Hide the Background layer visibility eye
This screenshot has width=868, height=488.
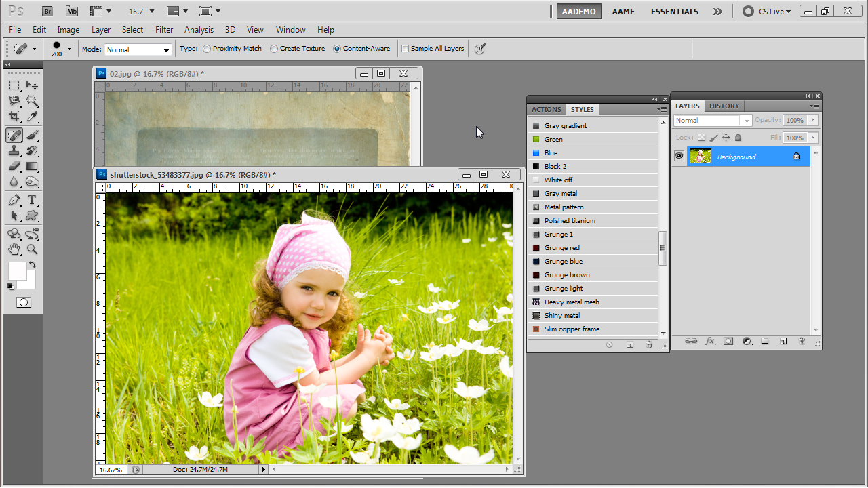pos(679,157)
